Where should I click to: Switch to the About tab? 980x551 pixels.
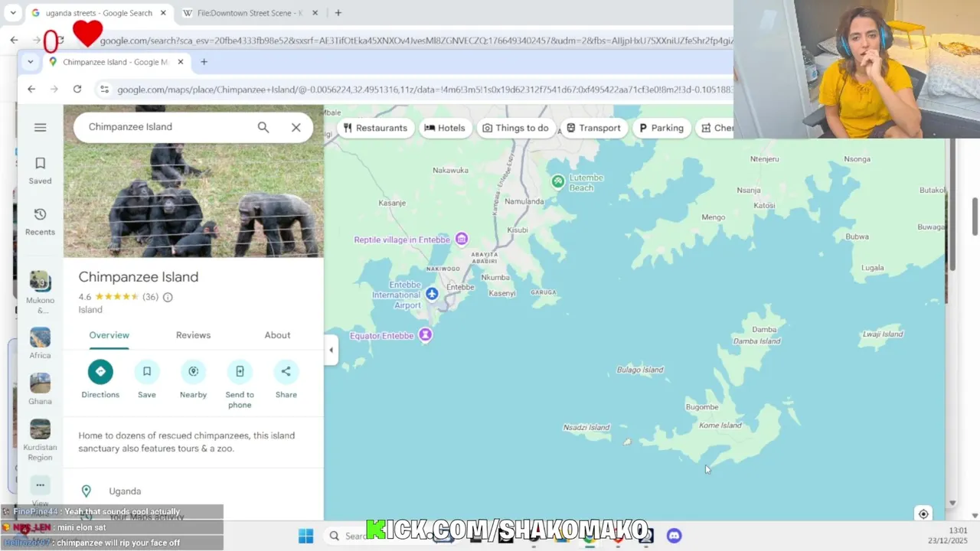tap(277, 335)
